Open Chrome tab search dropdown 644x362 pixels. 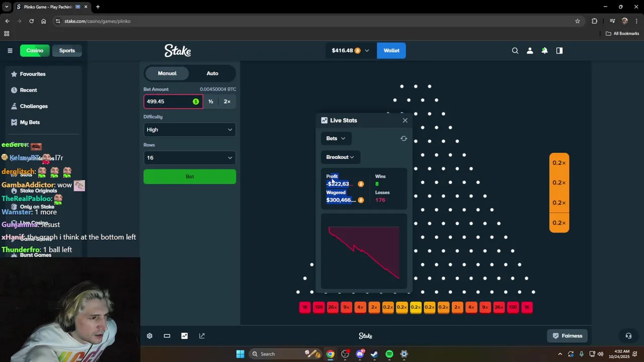7,7
